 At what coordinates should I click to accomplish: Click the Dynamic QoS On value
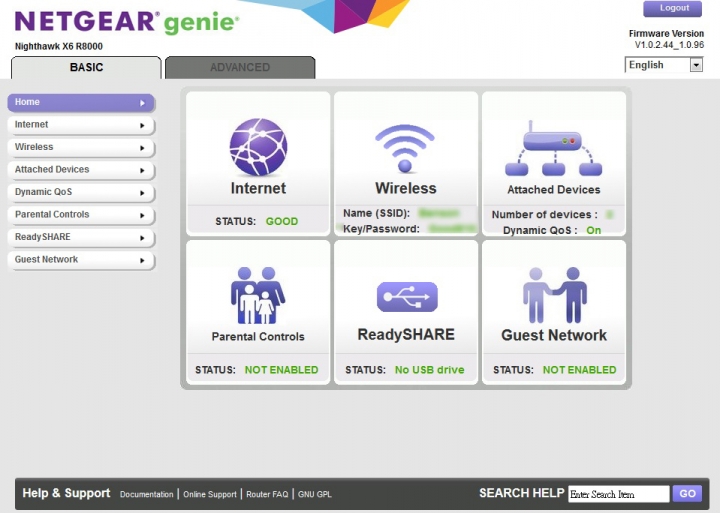(x=594, y=231)
